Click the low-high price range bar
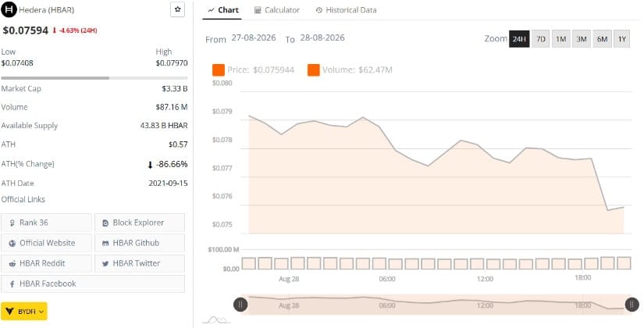 point(94,77)
